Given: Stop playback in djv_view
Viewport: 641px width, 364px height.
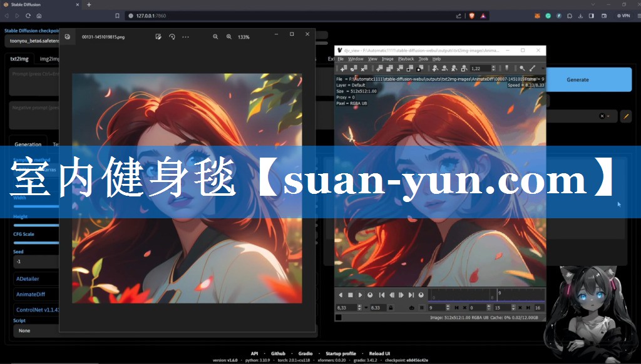Looking at the screenshot, I should 351,295.
